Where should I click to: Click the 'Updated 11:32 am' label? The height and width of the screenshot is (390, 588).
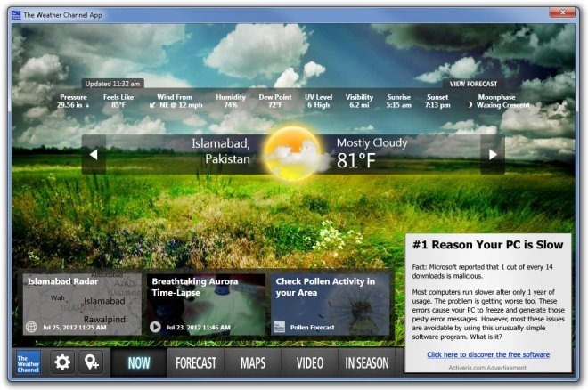112,84
